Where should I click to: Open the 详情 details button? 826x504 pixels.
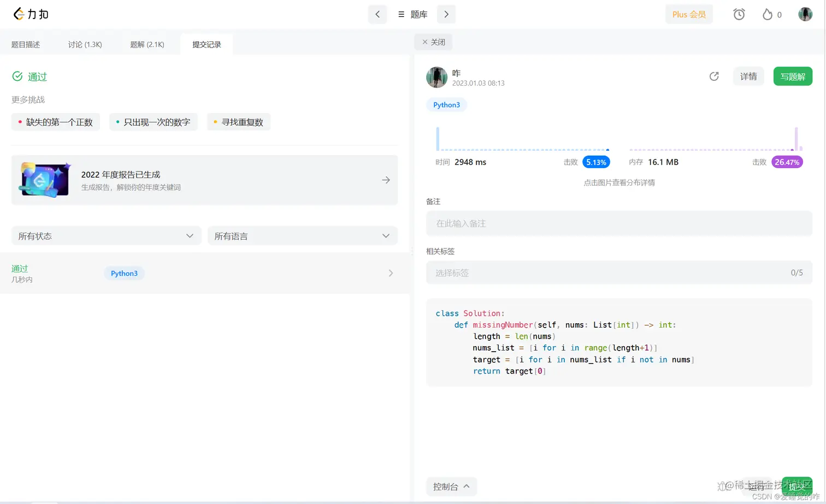pyautogui.click(x=748, y=76)
